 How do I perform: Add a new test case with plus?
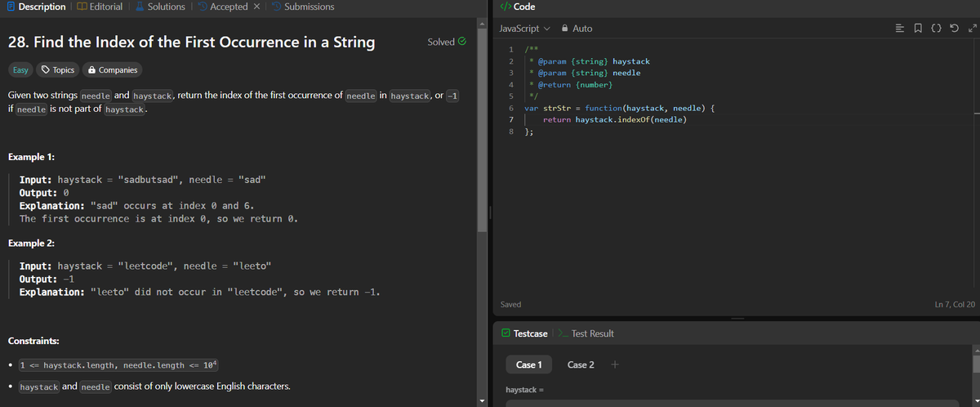point(614,365)
